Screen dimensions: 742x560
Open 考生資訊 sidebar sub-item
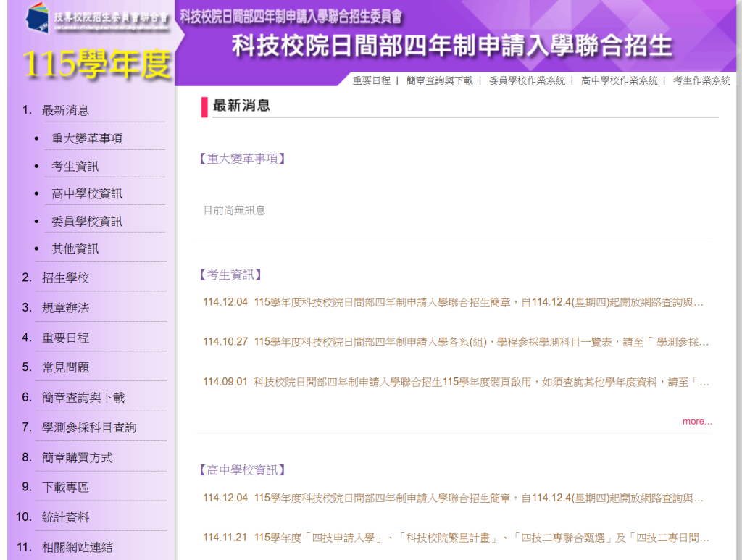75,166
